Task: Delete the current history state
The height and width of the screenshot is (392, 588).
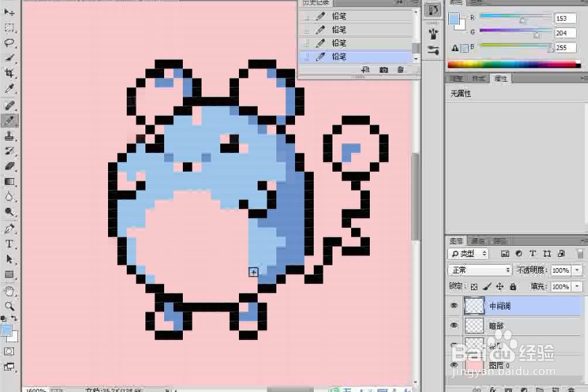Action: click(400, 69)
